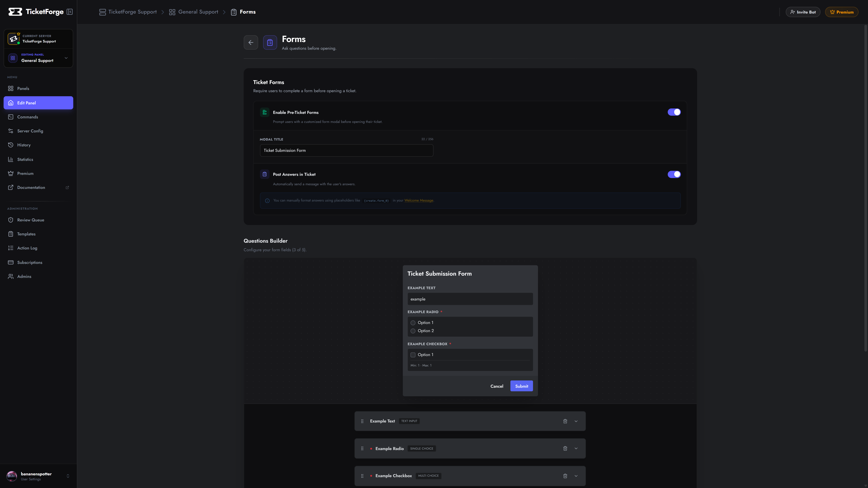Click the Invite Bot button
Image resolution: width=868 pixels, height=488 pixels.
(803, 12)
